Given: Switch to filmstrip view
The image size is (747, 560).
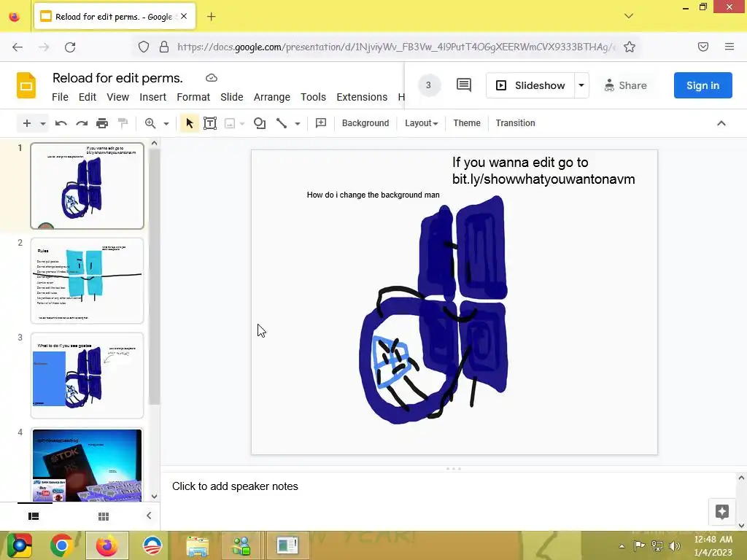Looking at the screenshot, I should click(34, 516).
